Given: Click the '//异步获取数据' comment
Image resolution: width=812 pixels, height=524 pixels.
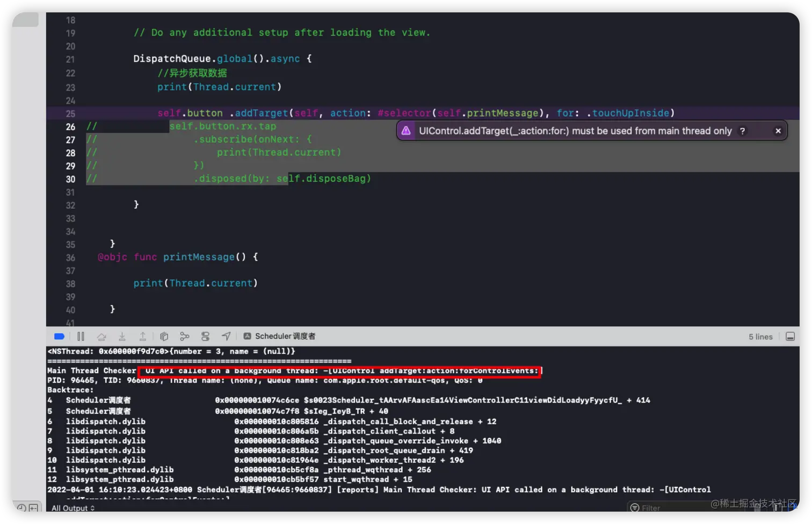Looking at the screenshot, I should pos(192,73).
